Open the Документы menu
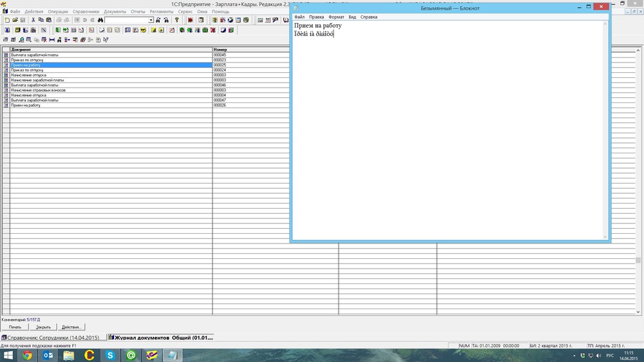Image resolution: width=644 pixels, height=362 pixels. (115, 12)
